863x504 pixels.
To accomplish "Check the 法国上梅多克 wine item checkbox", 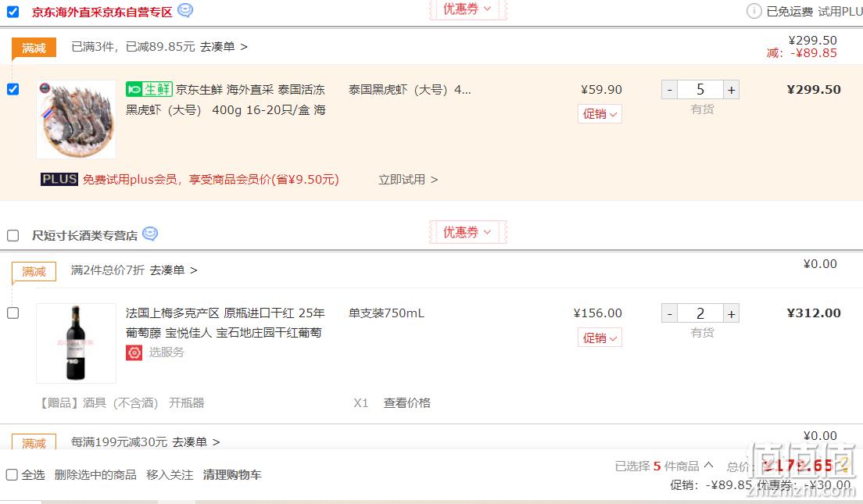I will [13, 313].
